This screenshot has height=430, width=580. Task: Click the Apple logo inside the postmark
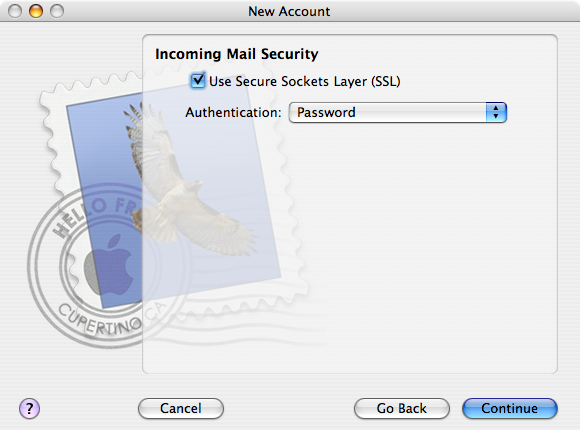109,265
